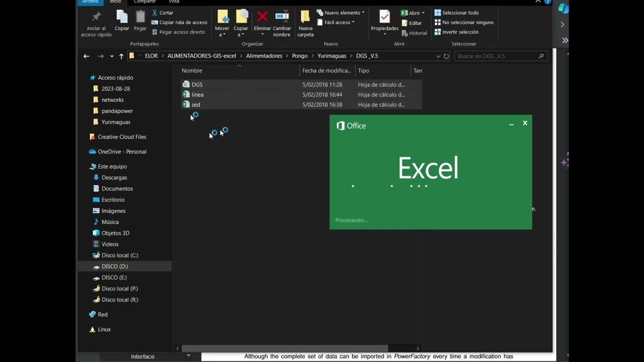Click the Pegar clipboard icon
Image resolution: width=644 pixels, height=362 pixels.
pos(140,17)
